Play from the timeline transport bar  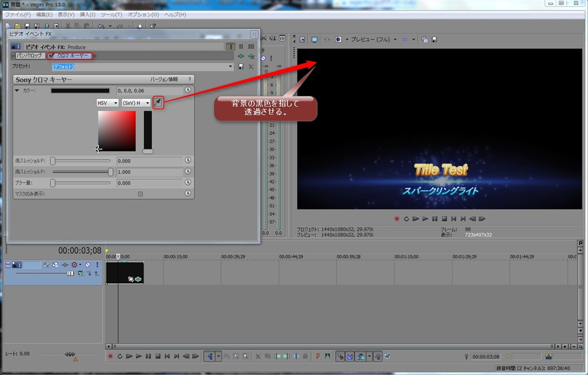point(138,356)
